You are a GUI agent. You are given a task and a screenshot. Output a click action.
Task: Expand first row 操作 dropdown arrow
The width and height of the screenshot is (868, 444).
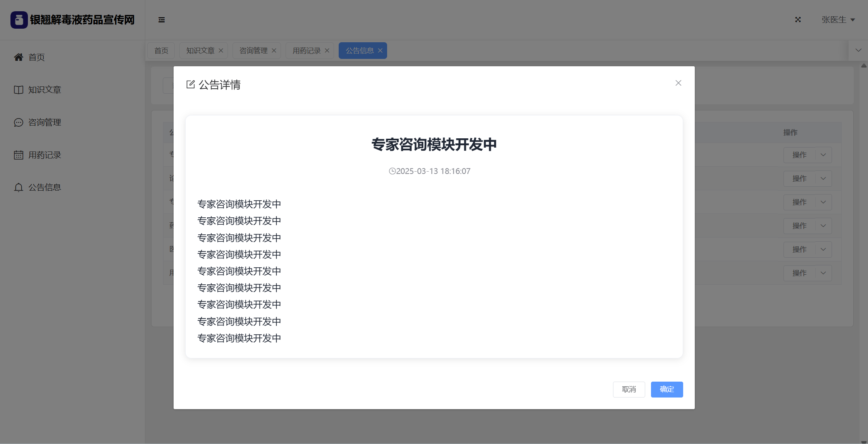tap(823, 155)
